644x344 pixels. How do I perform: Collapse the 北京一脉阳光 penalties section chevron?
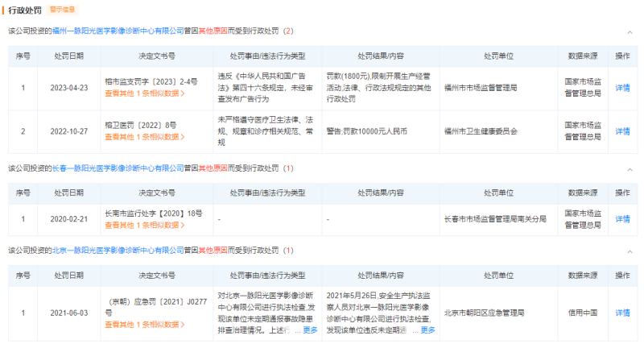(630, 251)
